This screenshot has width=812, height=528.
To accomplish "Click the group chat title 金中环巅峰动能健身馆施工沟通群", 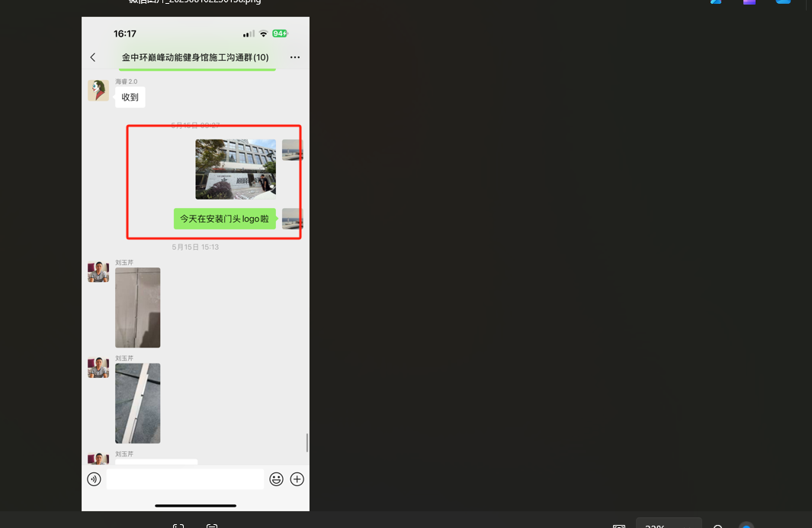I will 195,57.
